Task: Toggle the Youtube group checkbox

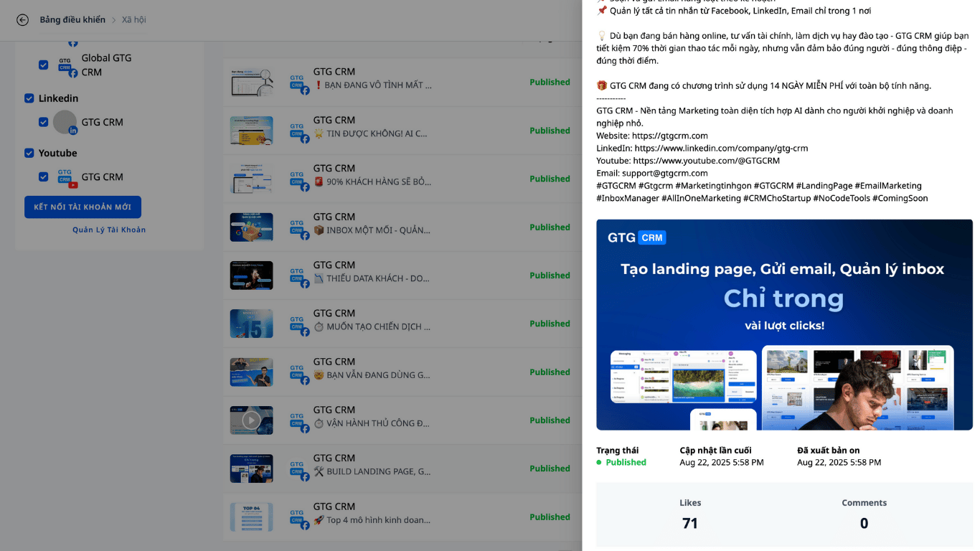Action: point(29,153)
